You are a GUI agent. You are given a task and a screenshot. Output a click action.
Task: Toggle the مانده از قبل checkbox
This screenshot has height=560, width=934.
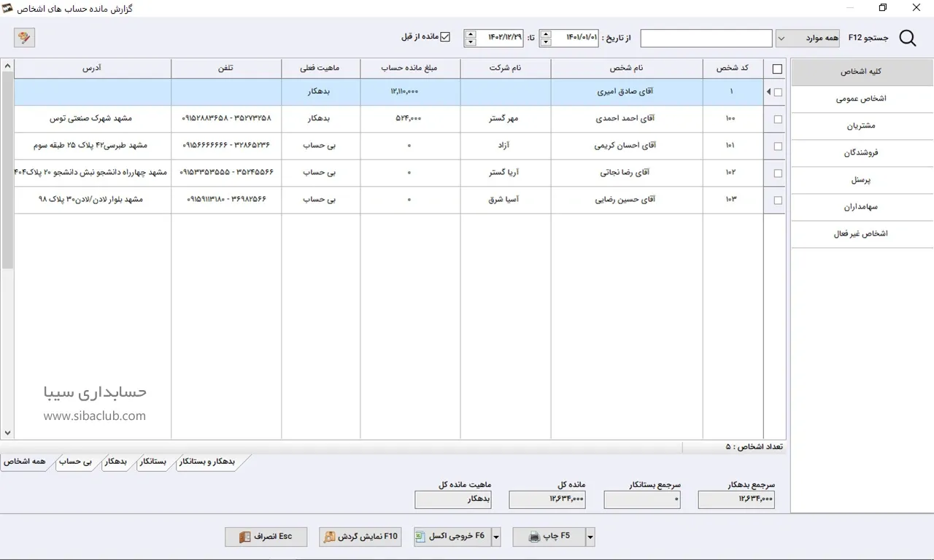(x=445, y=36)
